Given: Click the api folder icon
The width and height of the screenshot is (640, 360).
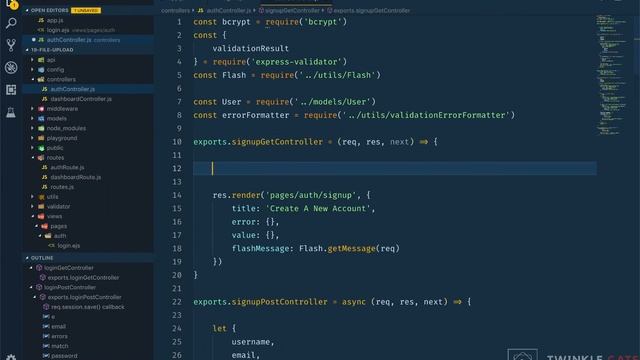Looking at the screenshot, I should (x=41, y=60).
